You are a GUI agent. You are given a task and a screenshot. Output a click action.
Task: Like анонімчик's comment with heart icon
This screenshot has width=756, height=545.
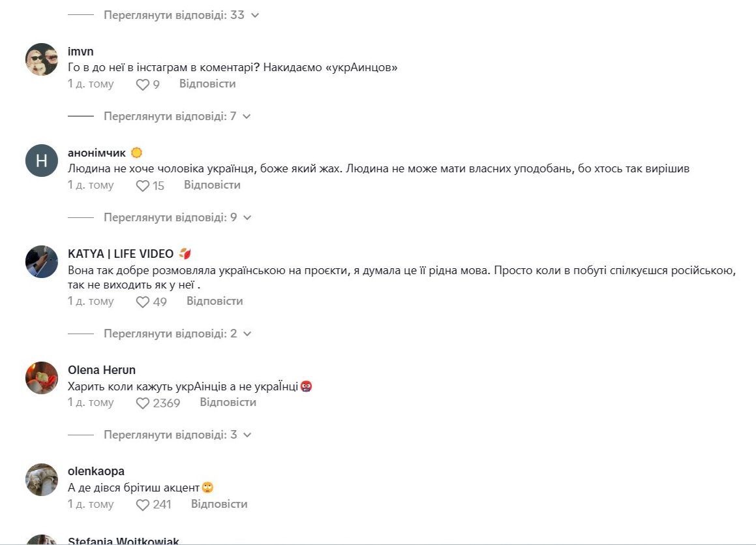pos(143,185)
